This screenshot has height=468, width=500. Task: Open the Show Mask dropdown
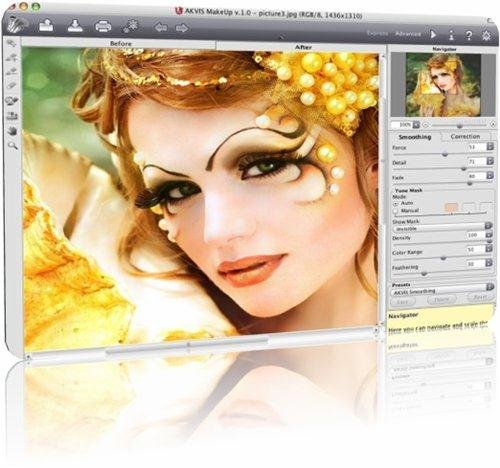click(x=442, y=228)
